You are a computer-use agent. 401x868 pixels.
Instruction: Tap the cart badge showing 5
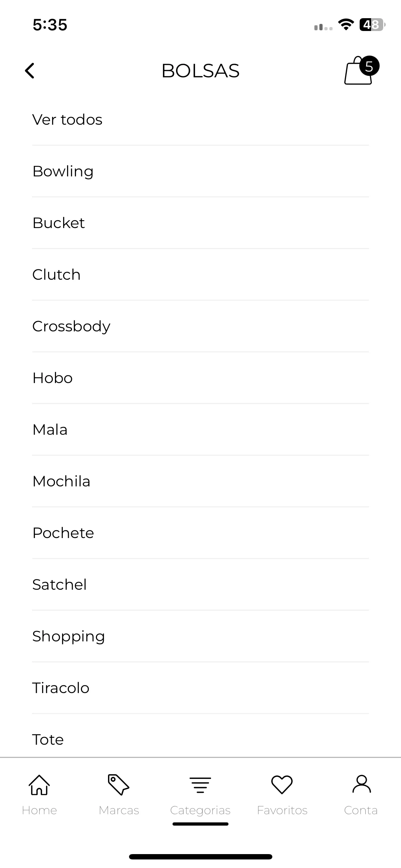[x=369, y=66]
